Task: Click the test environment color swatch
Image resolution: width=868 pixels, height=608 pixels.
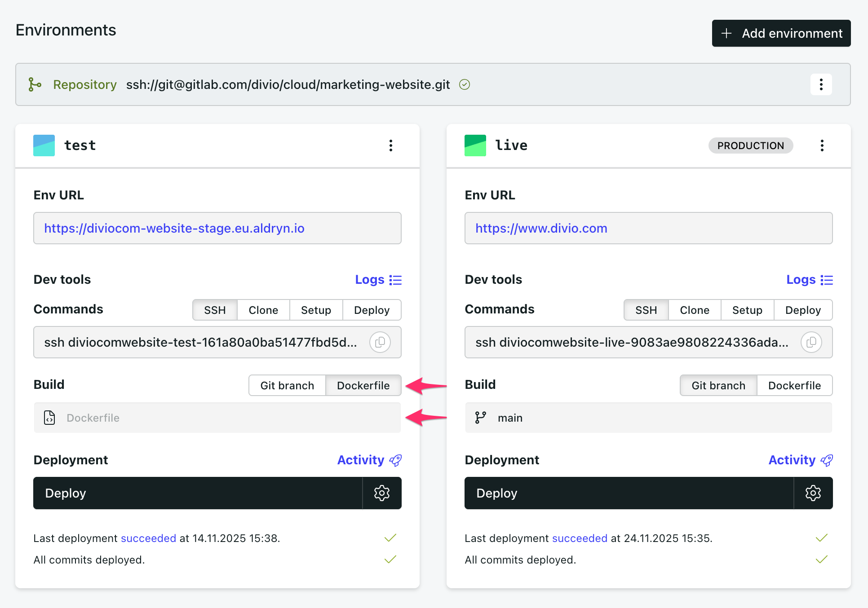Action: tap(44, 145)
